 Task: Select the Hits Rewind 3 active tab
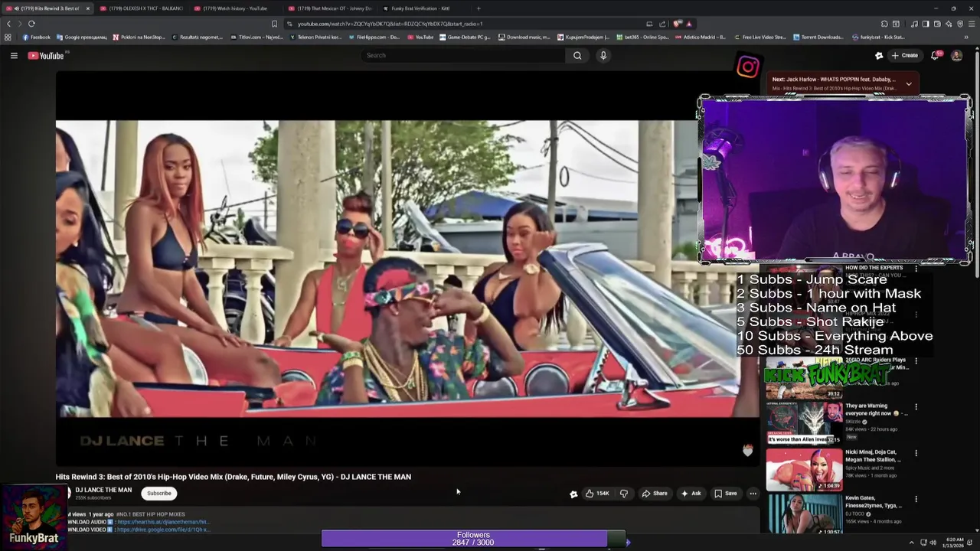(46, 8)
